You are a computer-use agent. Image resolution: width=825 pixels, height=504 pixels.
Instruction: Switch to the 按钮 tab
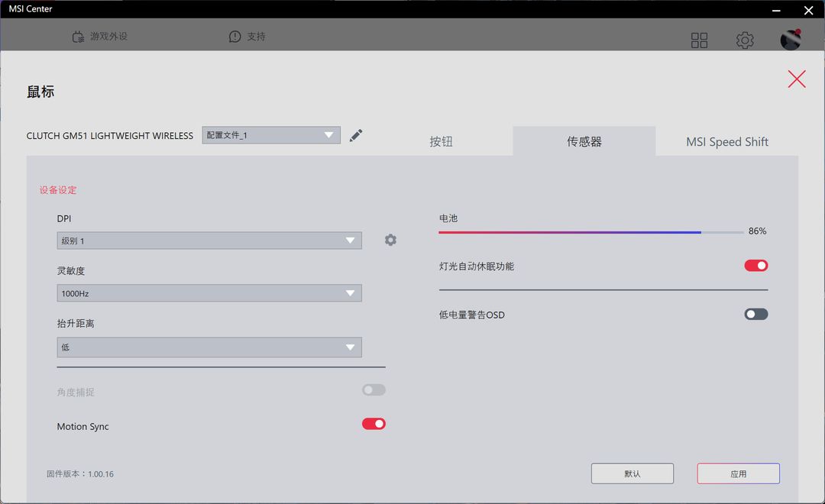(441, 141)
